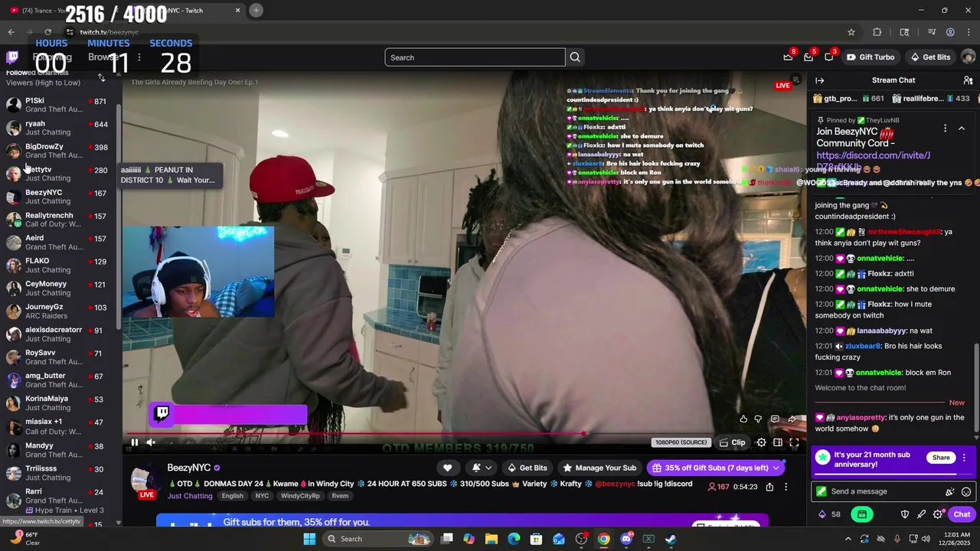Open the chat Community users icon
Screen dimensions: 980x551
coord(968,80)
